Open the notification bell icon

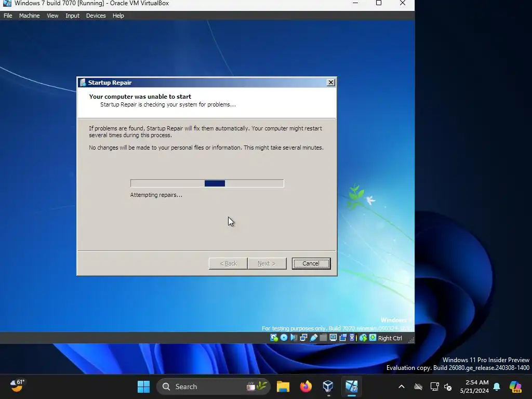pyautogui.click(x=497, y=387)
